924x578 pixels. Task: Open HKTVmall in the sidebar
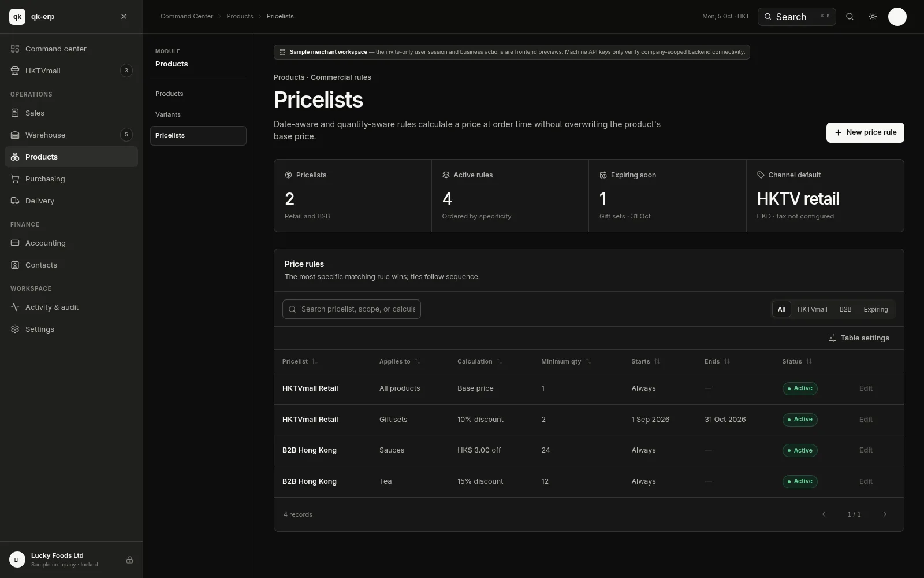pyautogui.click(x=71, y=71)
